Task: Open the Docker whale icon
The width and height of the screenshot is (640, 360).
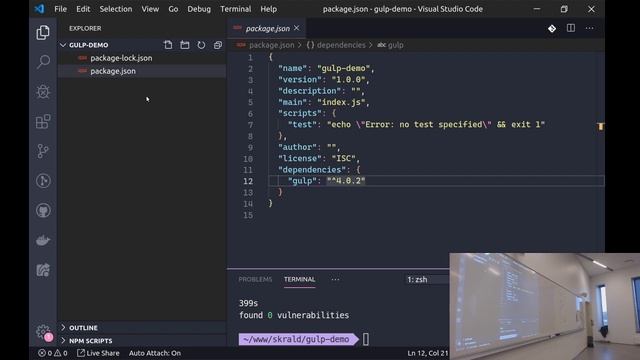Action: 43,240
